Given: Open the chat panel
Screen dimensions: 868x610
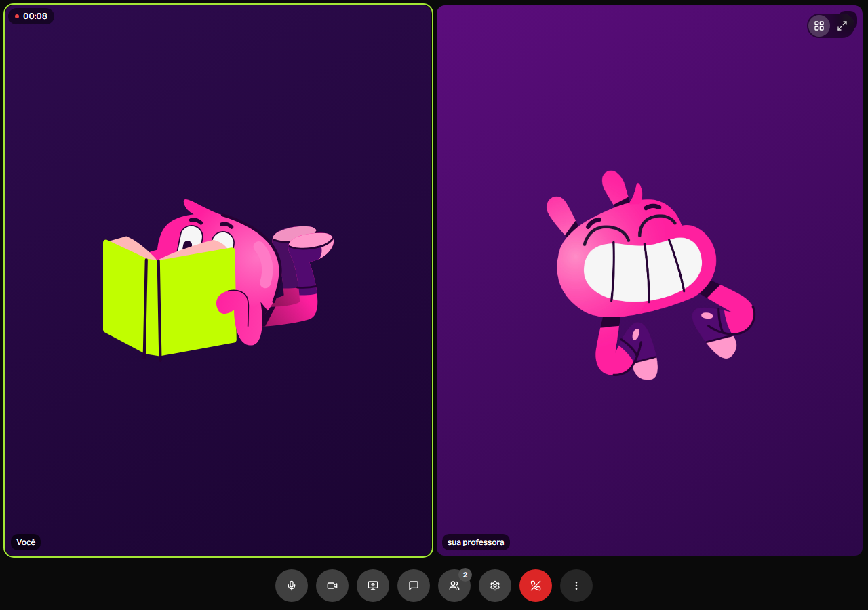Looking at the screenshot, I should pos(414,586).
